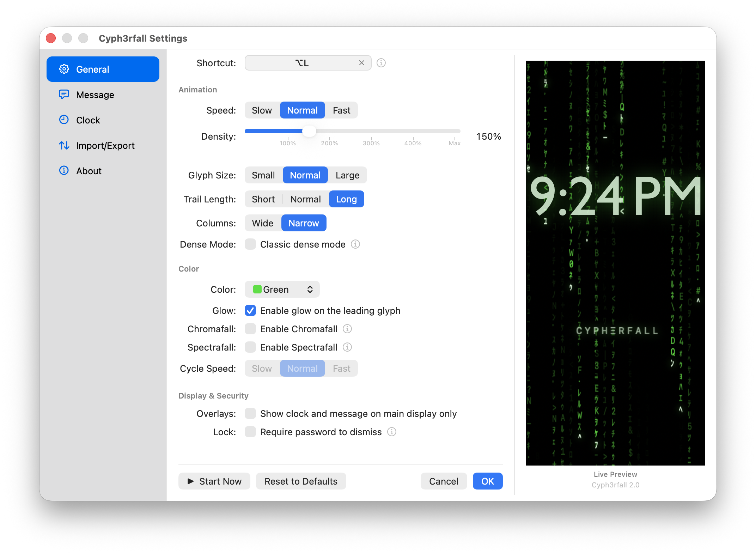This screenshot has height=553, width=756.
Task: Confirm settings with the OK button
Action: [488, 481]
